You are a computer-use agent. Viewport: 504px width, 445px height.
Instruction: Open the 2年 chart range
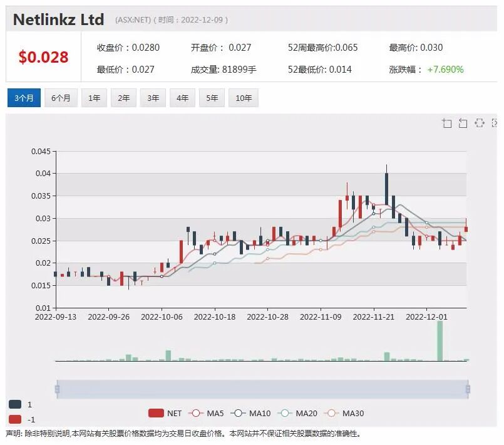click(x=123, y=98)
